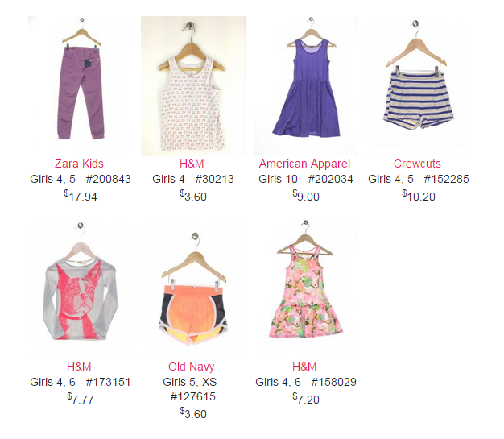Click the H&M dog graphic long-sleeve shirt image
504x439 pixels.
pos(81,289)
